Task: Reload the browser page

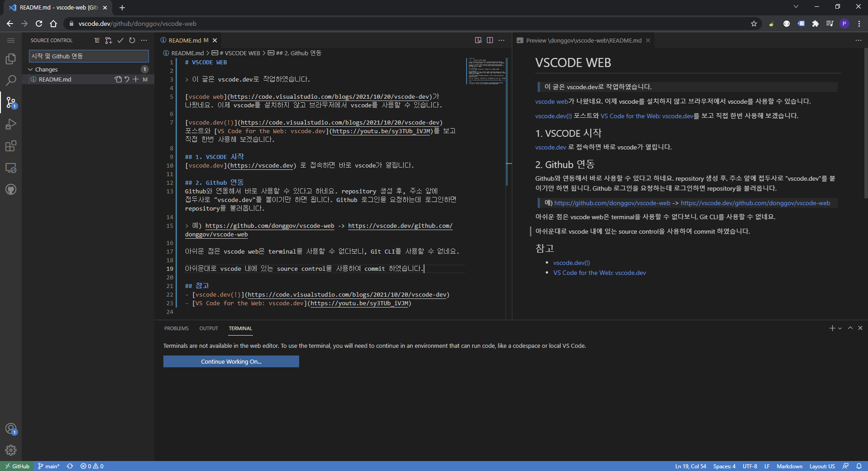Action: point(39,24)
